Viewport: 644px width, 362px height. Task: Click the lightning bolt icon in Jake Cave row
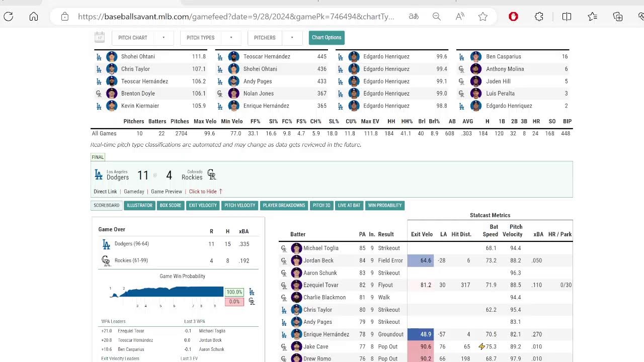[481, 346]
